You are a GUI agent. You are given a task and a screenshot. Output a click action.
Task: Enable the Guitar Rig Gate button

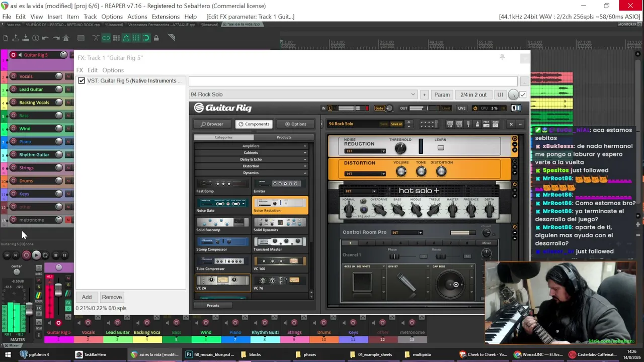click(x=379, y=108)
